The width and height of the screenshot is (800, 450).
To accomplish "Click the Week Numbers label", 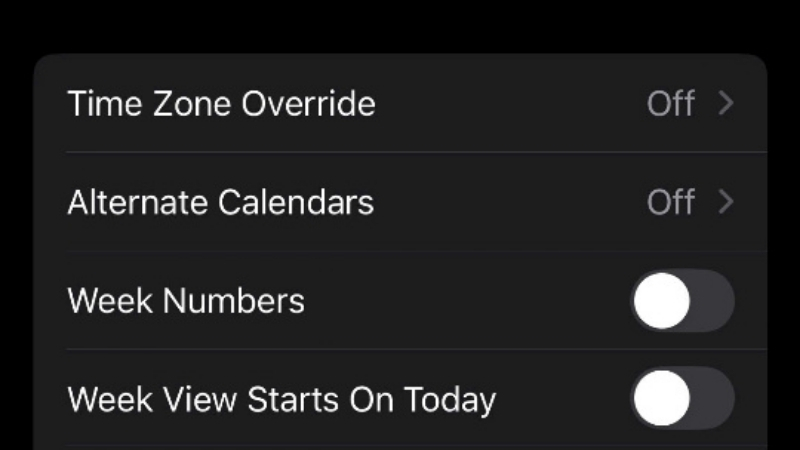I will pyautogui.click(x=186, y=301).
